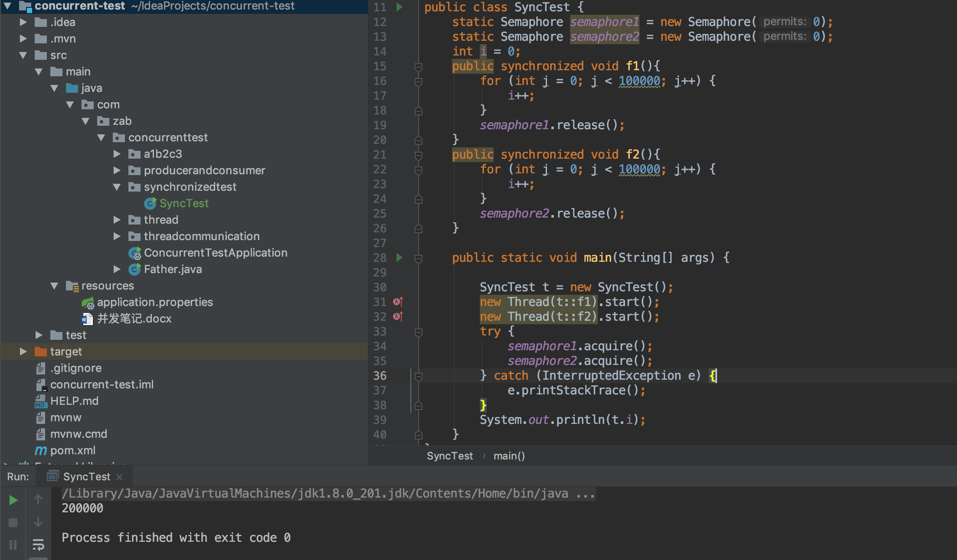Expand the threadcommunication package
The image size is (957, 560).
[117, 236]
